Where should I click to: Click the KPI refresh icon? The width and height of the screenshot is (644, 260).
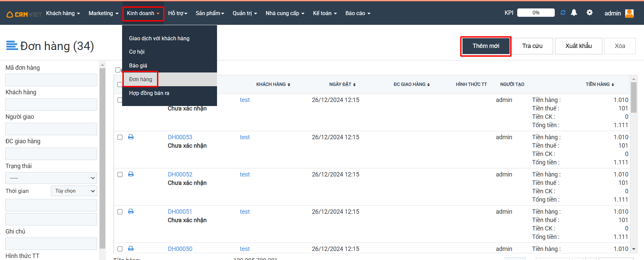(563, 13)
